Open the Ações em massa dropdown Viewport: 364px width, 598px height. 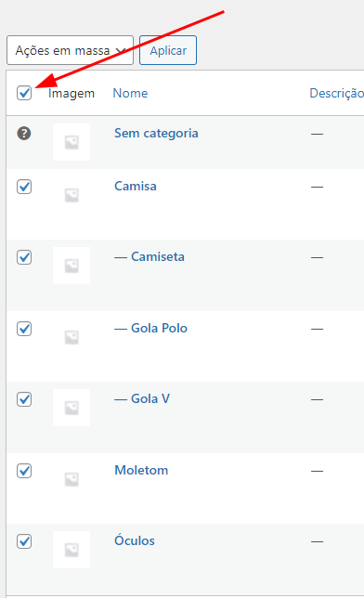71,50
